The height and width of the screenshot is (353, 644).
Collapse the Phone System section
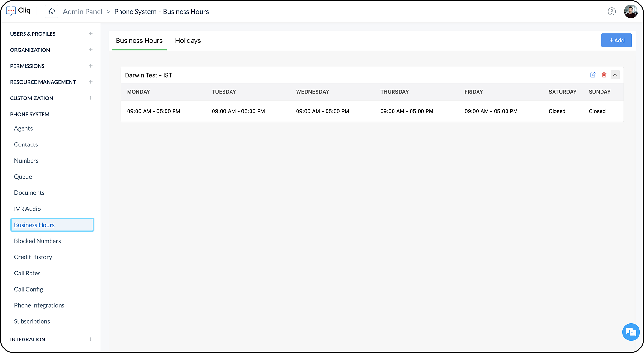click(90, 114)
